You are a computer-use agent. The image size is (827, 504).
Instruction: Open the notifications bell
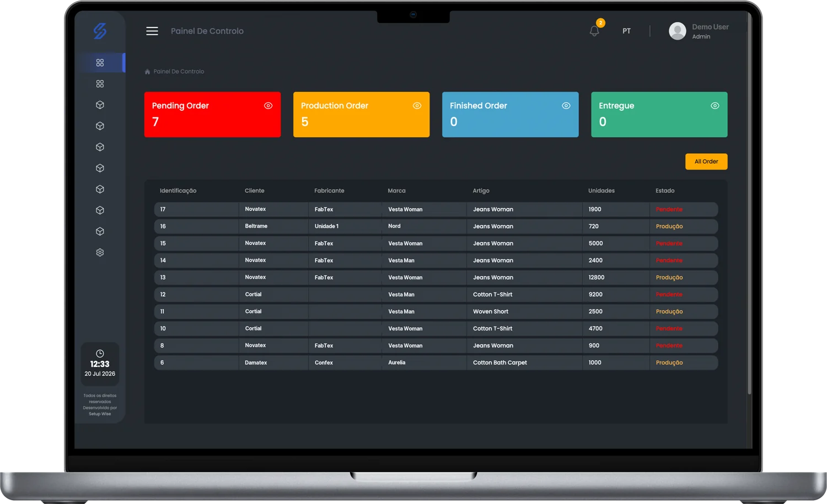594,31
